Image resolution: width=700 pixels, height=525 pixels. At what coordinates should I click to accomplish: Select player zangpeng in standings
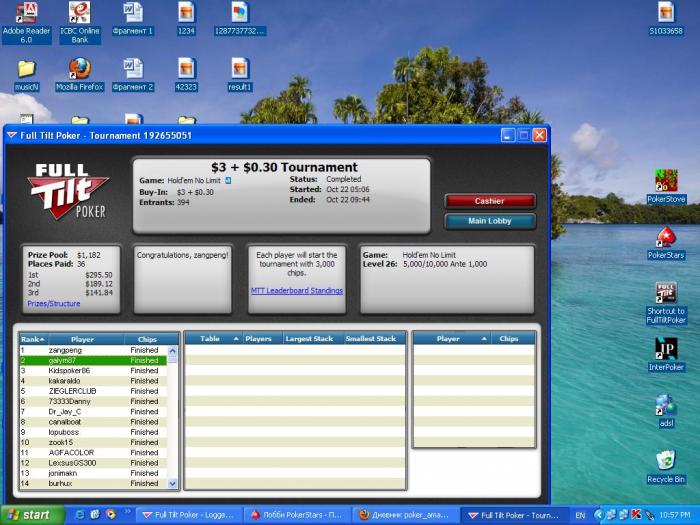click(93, 350)
